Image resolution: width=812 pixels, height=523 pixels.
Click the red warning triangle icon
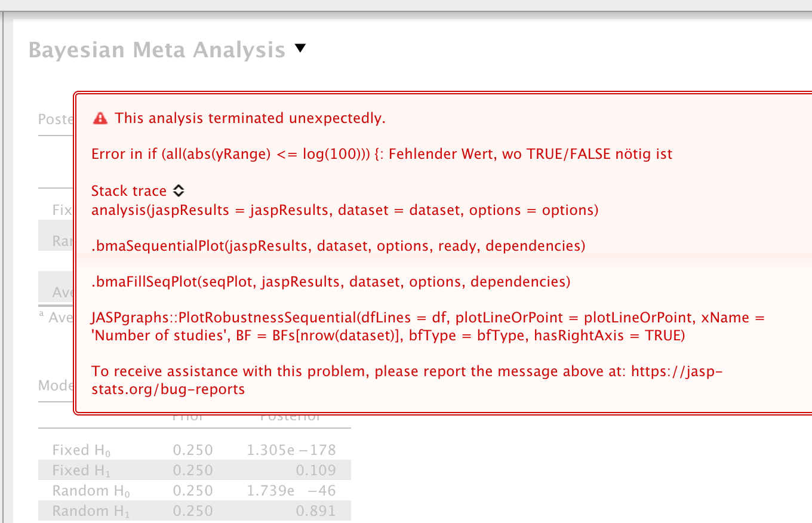[x=100, y=118]
